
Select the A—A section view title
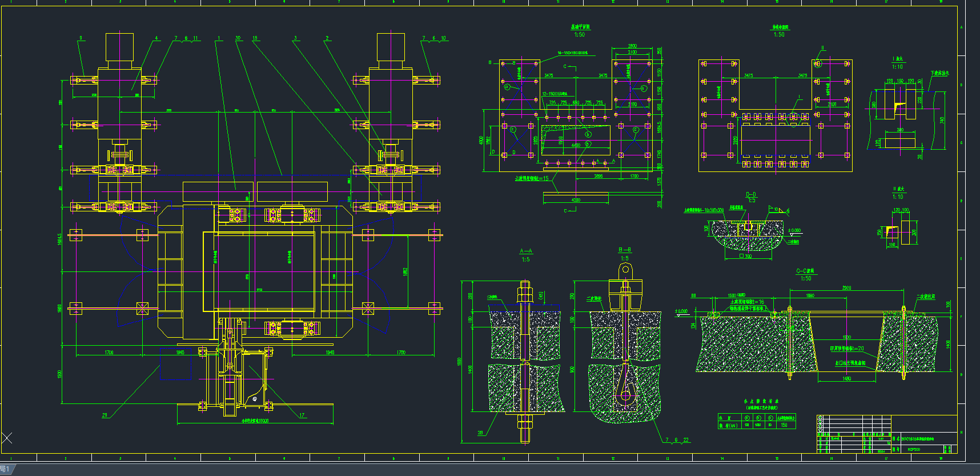coord(525,251)
